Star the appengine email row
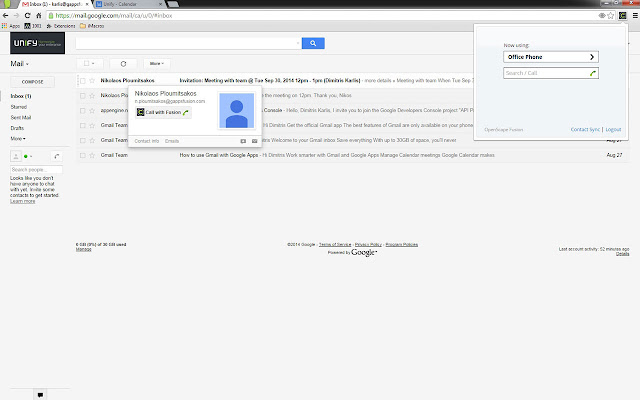The height and width of the screenshot is (400, 640). click(x=92, y=111)
